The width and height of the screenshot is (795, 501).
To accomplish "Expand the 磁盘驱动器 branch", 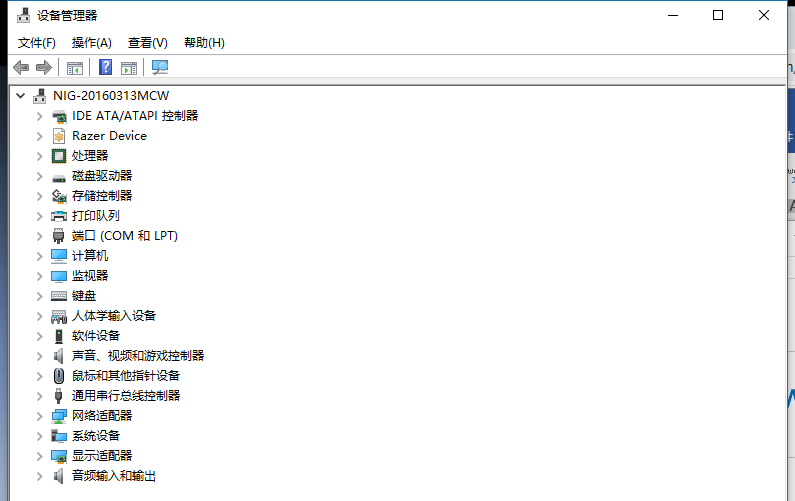I will (40, 176).
